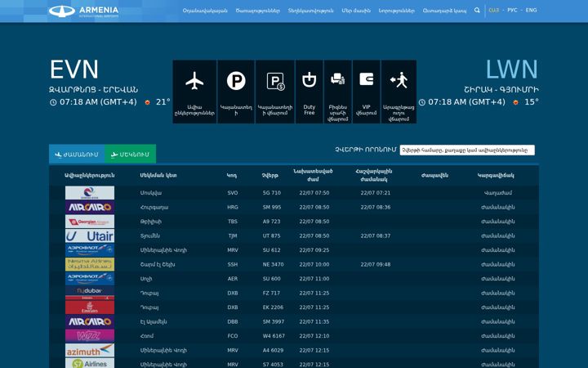Click flight number SU 612
The image size is (588, 368).
tap(271, 250)
